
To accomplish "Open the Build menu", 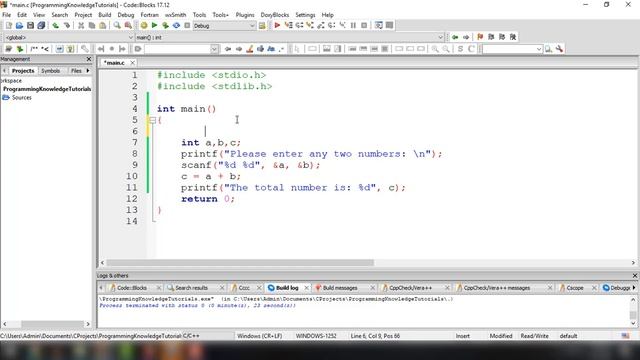I will pyautogui.click(x=104, y=15).
